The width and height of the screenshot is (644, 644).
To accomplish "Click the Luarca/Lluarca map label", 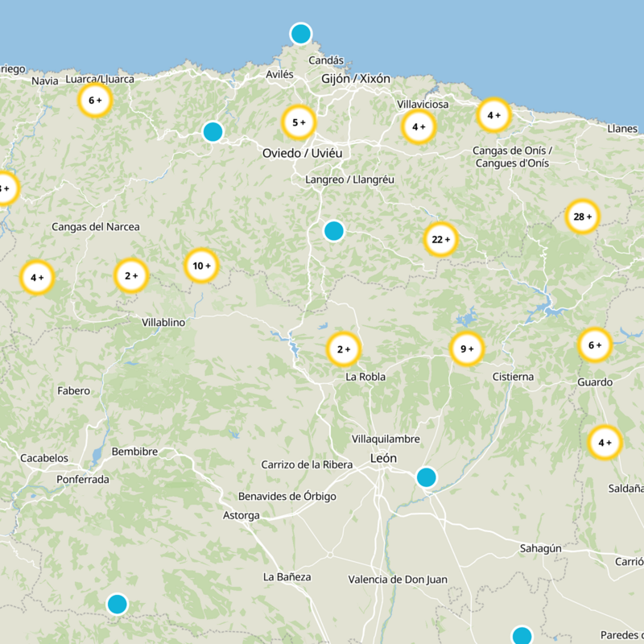I will [100, 79].
